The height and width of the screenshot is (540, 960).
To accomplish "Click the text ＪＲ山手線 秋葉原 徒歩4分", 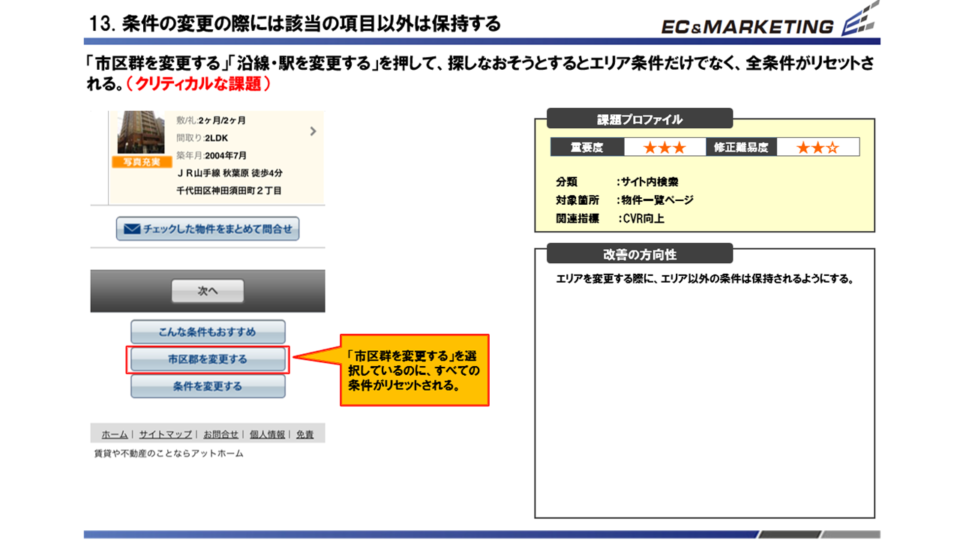I will click(x=230, y=173).
